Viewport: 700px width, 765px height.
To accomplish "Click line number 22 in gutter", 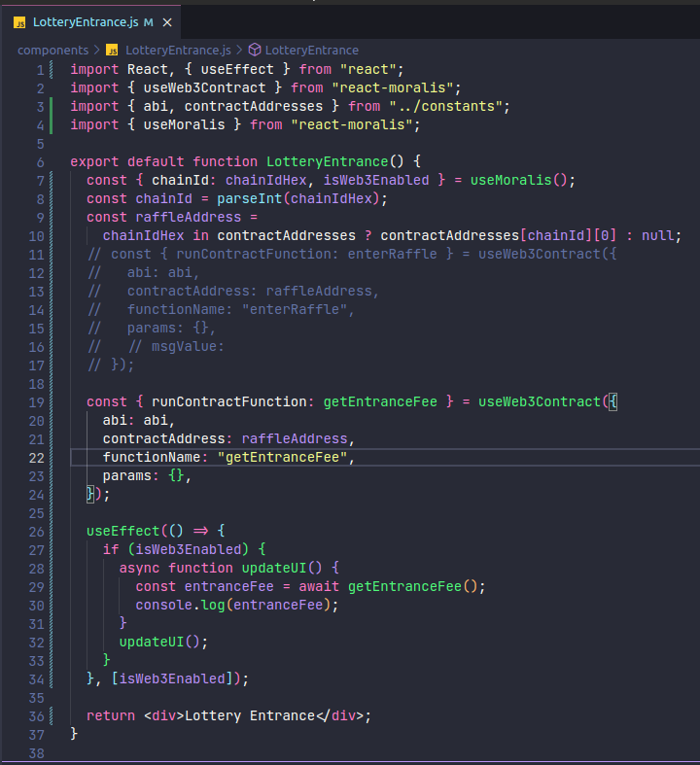I will [x=36, y=458].
